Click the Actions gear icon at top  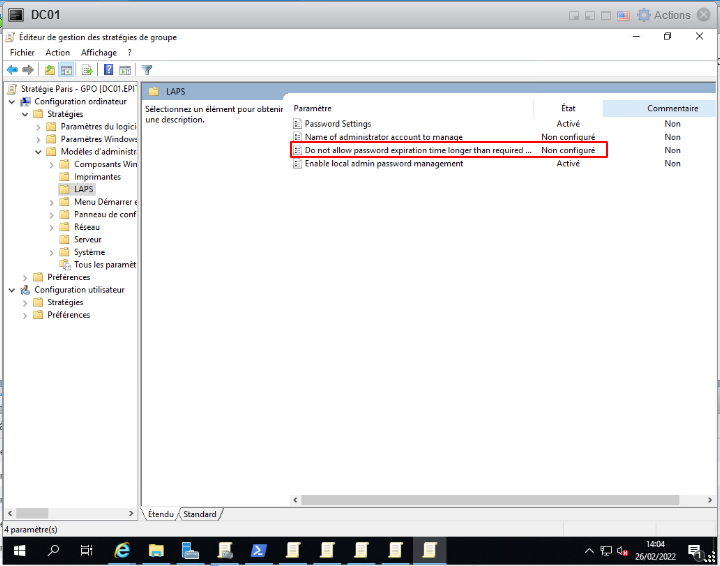click(644, 15)
